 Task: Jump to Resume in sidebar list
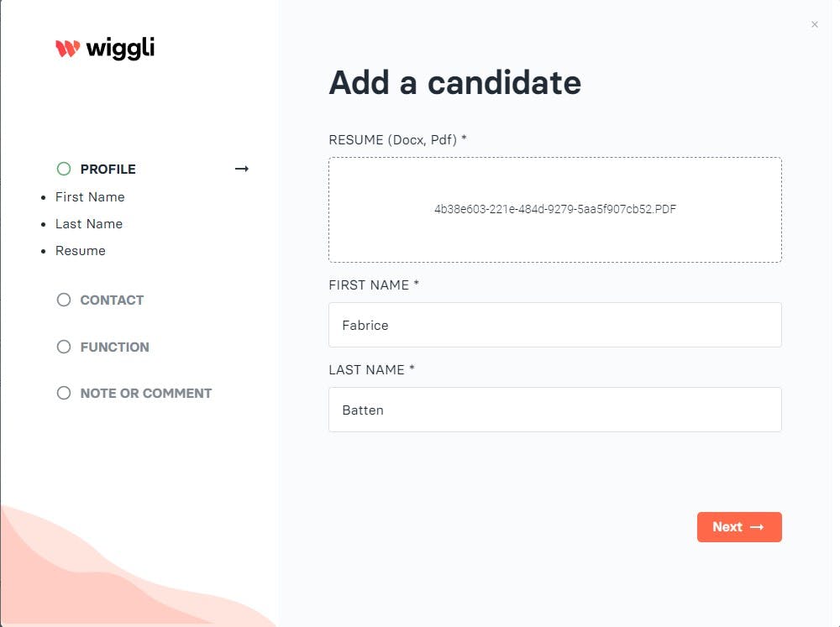(81, 250)
